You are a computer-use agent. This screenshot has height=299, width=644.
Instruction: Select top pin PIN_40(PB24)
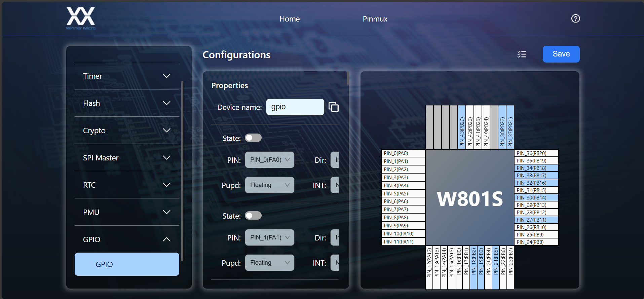[x=486, y=127]
